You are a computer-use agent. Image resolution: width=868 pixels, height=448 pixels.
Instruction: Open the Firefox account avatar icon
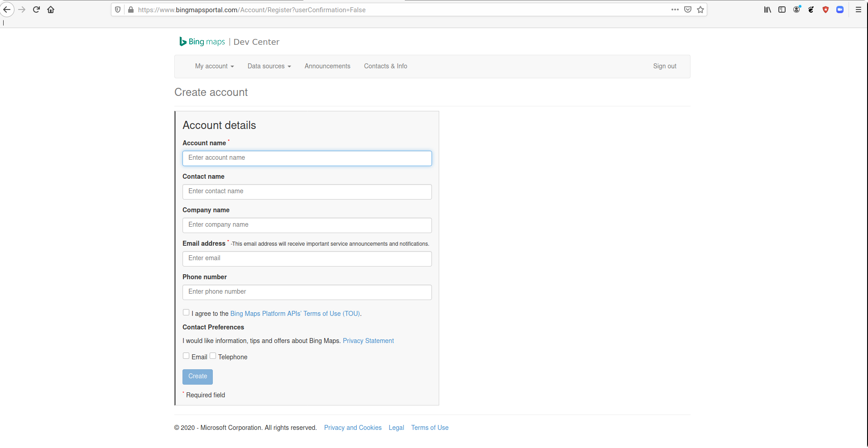point(797,10)
